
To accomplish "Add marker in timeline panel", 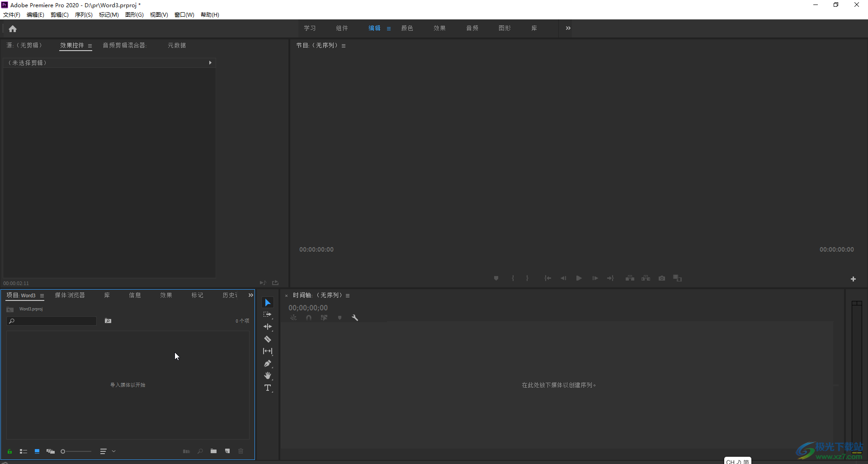I will (340, 318).
